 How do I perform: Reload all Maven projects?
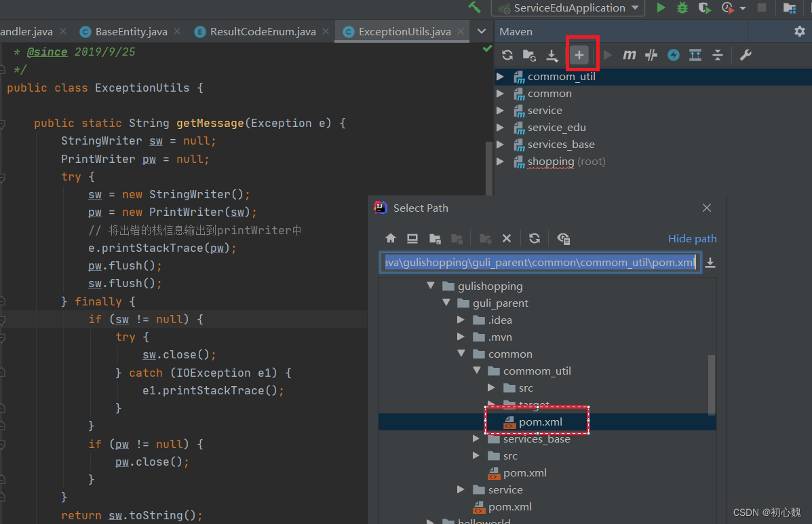coord(507,55)
